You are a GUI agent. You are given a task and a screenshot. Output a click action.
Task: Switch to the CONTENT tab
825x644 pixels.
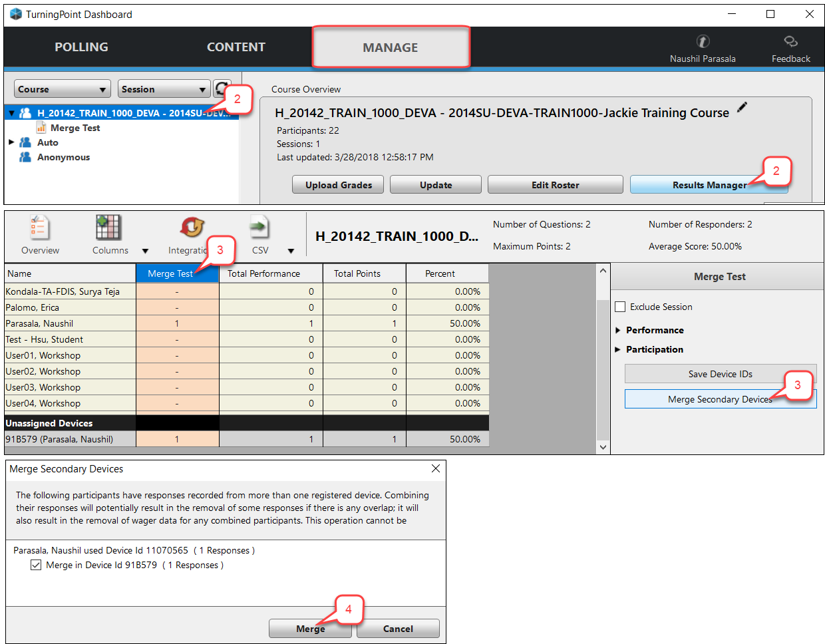pos(236,47)
